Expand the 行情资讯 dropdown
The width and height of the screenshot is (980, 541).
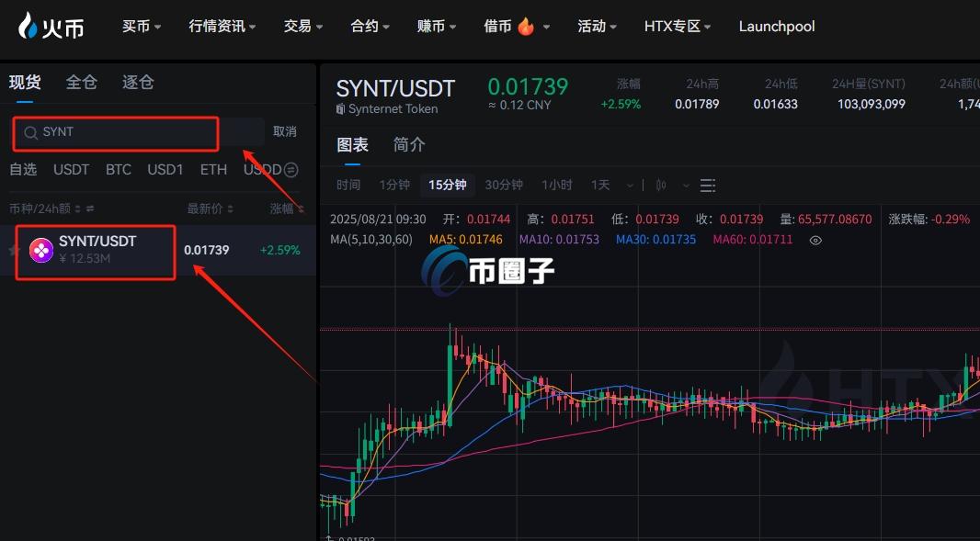tap(221, 26)
